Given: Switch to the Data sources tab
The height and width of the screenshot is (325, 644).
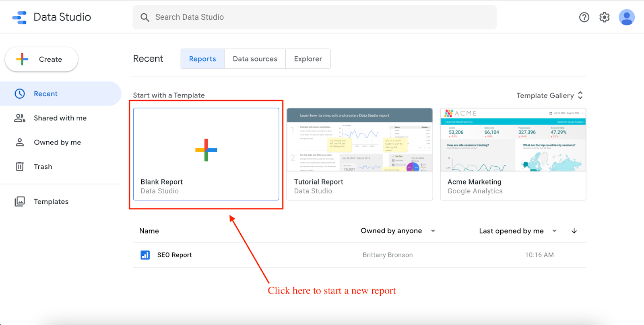Looking at the screenshot, I should 255,59.
